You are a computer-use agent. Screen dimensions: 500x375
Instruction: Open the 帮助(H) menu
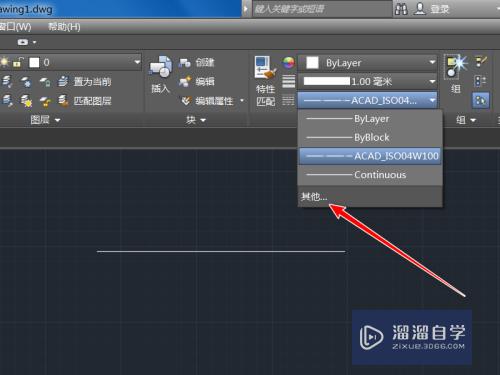(64, 27)
